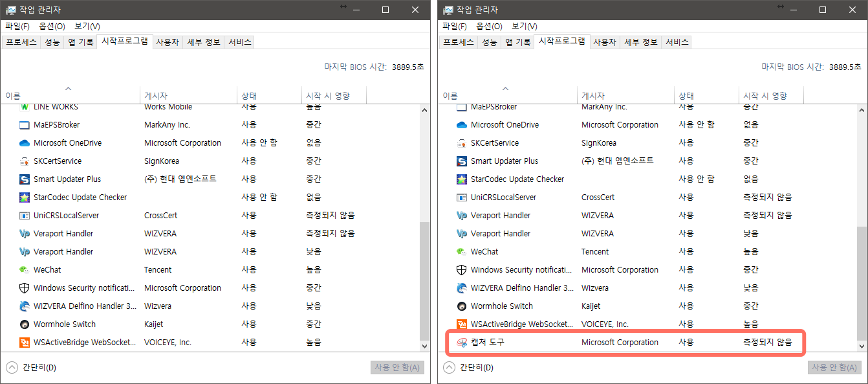Click scroll-down arrow in left window list
The height and width of the screenshot is (384, 868).
(x=425, y=346)
